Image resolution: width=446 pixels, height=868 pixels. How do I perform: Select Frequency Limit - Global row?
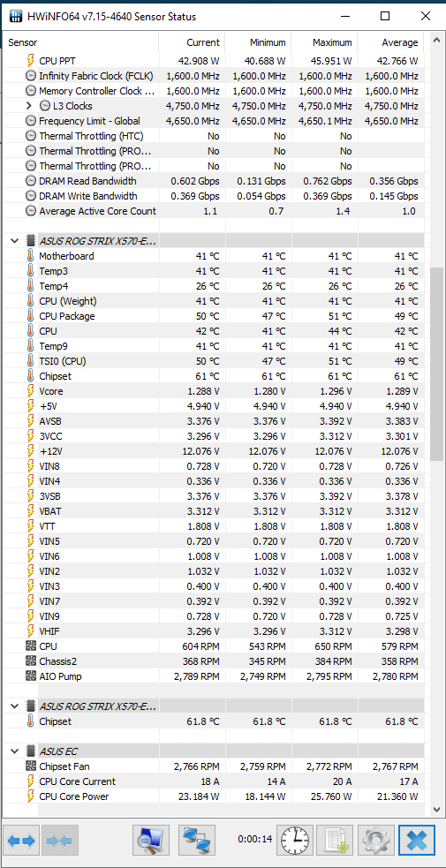(214, 121)
